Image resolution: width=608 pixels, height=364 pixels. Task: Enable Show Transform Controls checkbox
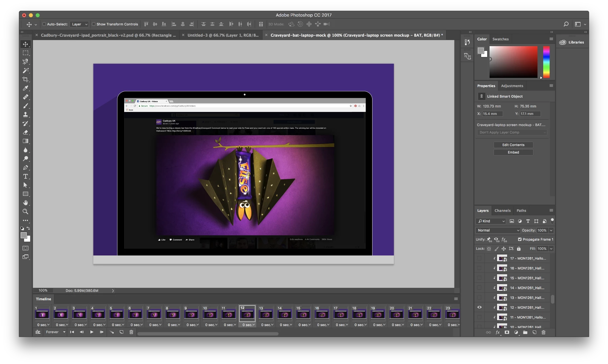[x=94, y=24]
